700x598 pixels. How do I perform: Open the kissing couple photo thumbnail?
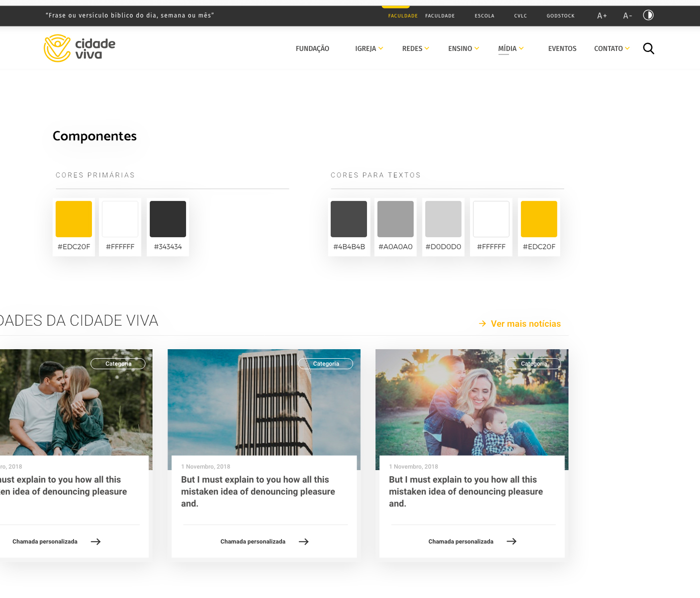[x=76, y=402]
